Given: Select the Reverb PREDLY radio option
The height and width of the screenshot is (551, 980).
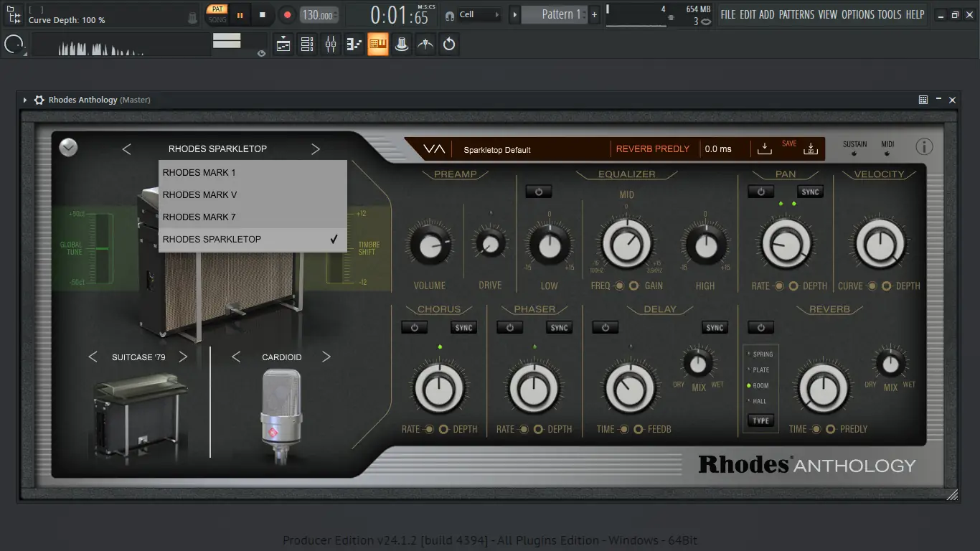Looking at the screenshot, I should tap(831, 429).
